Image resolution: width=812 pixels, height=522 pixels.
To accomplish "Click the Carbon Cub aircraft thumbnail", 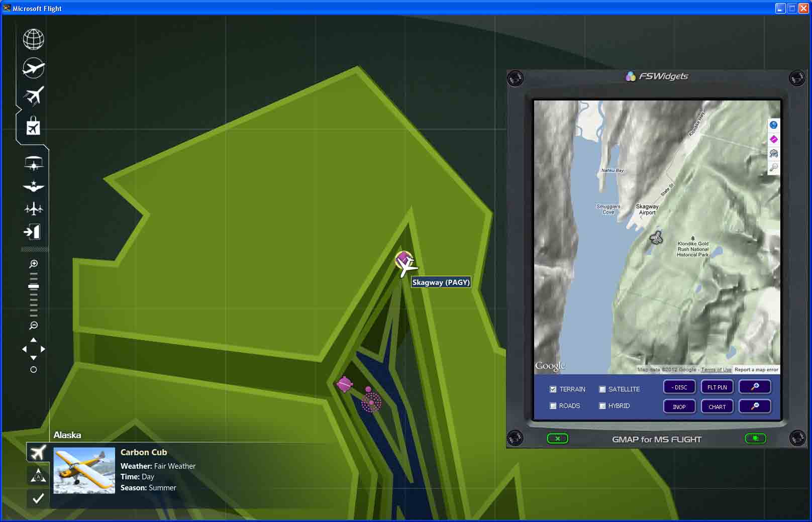I will 84,470.
